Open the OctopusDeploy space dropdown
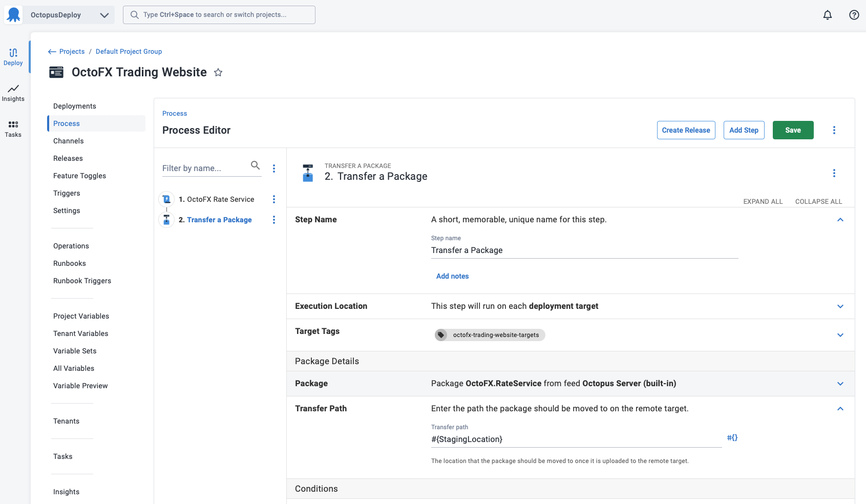 [69, 15]
